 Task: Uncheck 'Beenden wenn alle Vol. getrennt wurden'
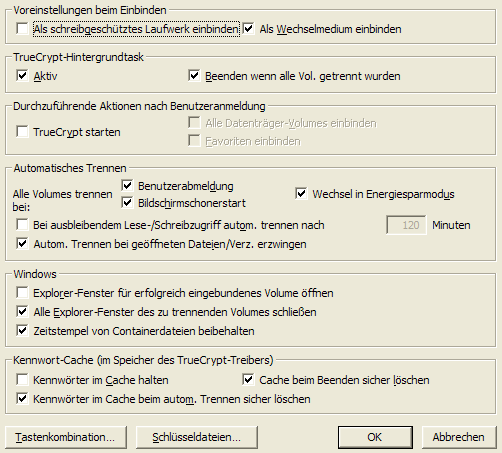(194, 76)
